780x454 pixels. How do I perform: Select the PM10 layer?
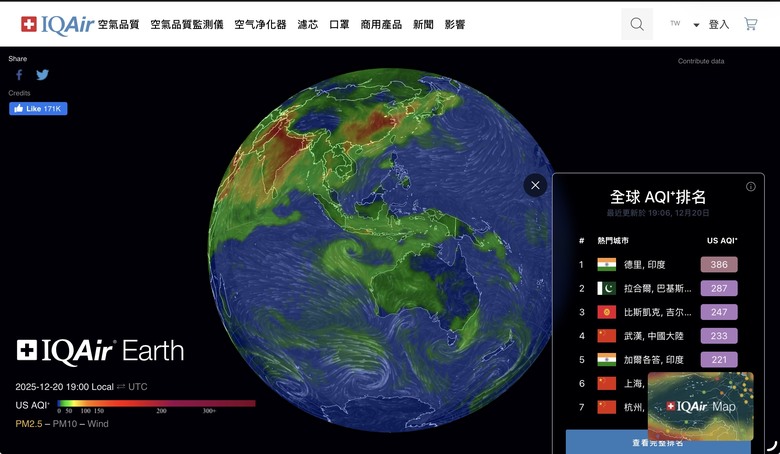coord(65,424)
